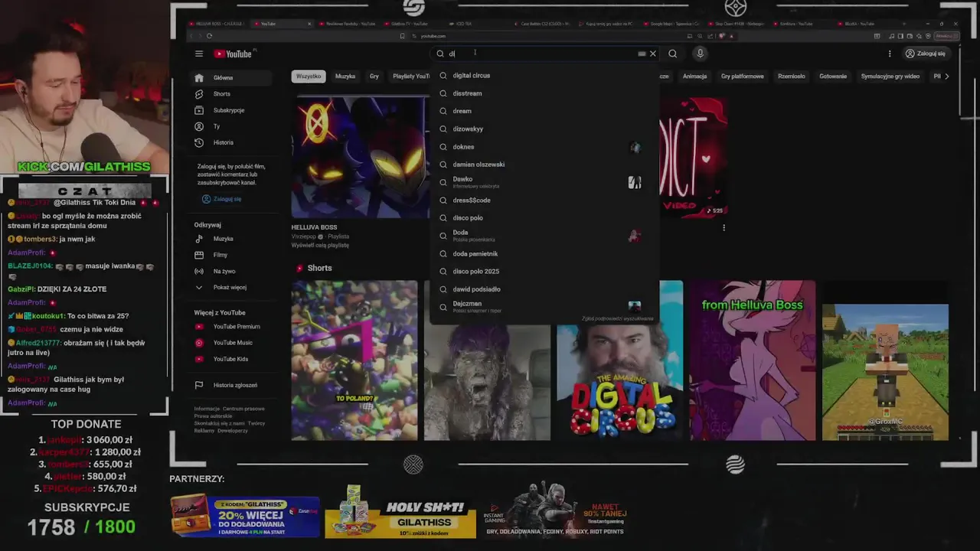Open the on-screen keyboard icon in search box
Image resolution: width=980 pixels, height=551 pixels.
coord(642,54)
